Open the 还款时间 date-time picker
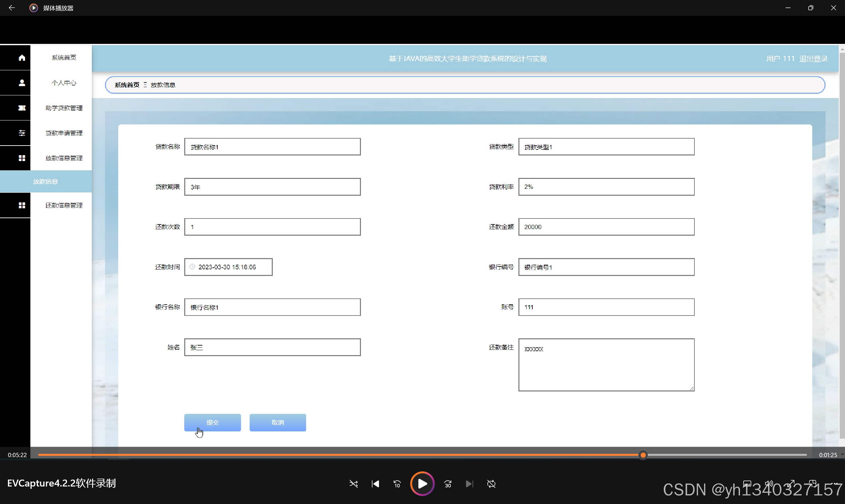 pos(228,267)
